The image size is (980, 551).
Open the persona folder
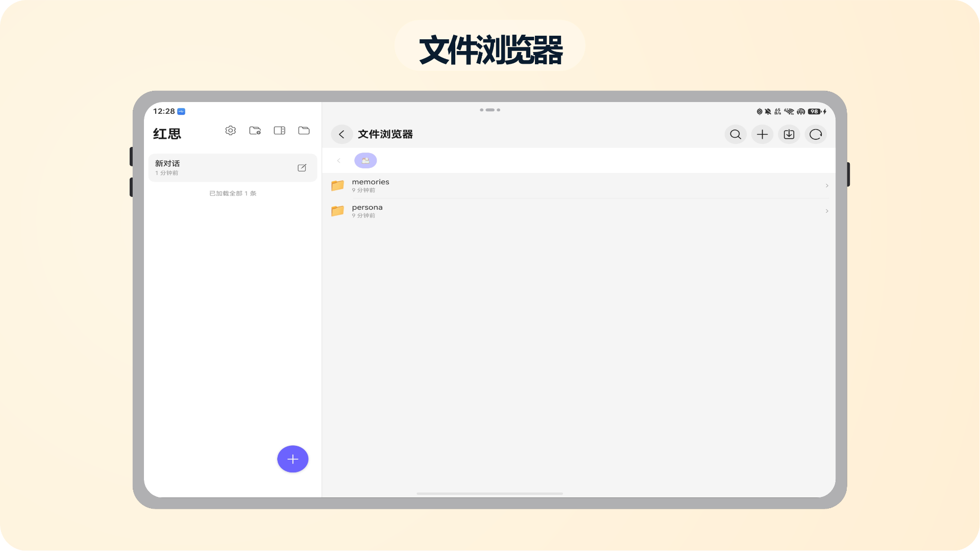[x=579, y=211]
